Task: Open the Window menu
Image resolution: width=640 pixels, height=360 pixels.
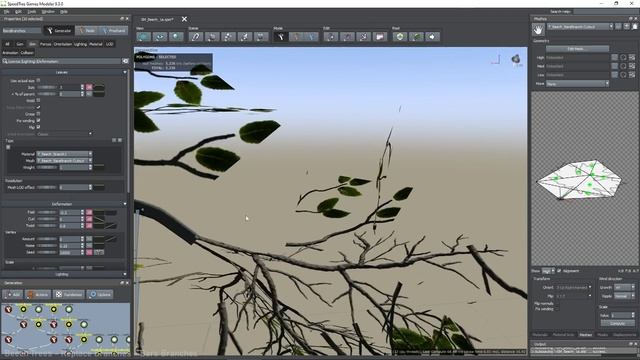Action: [x=48, y=11]
